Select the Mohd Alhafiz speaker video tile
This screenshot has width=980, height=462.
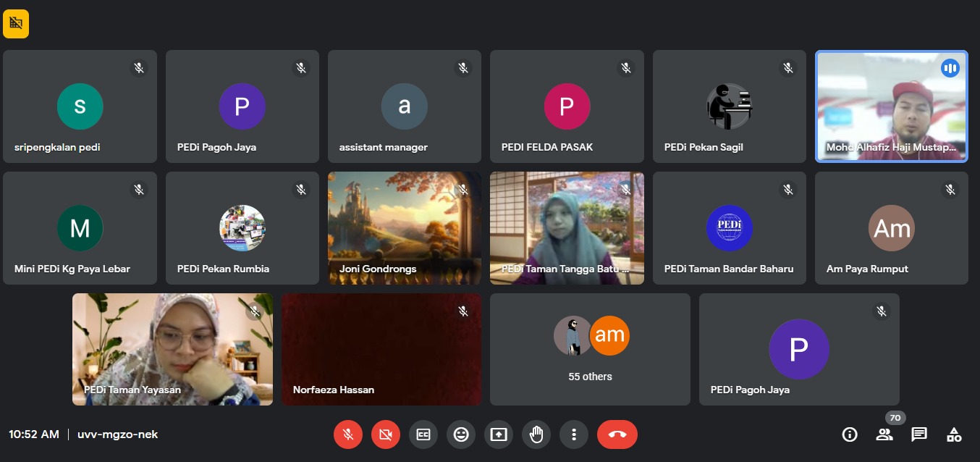click(x=891, y=106)
